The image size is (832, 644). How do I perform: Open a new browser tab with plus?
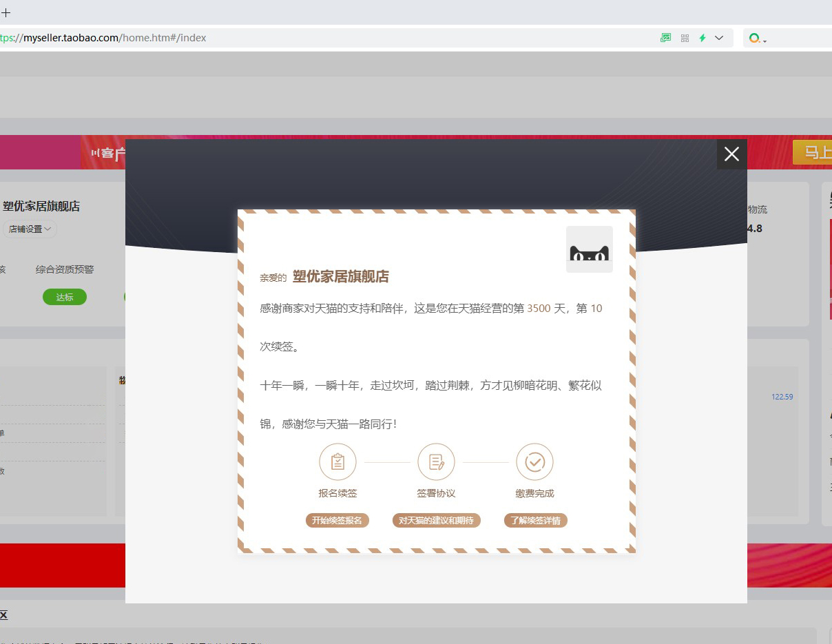coord(6,12)
